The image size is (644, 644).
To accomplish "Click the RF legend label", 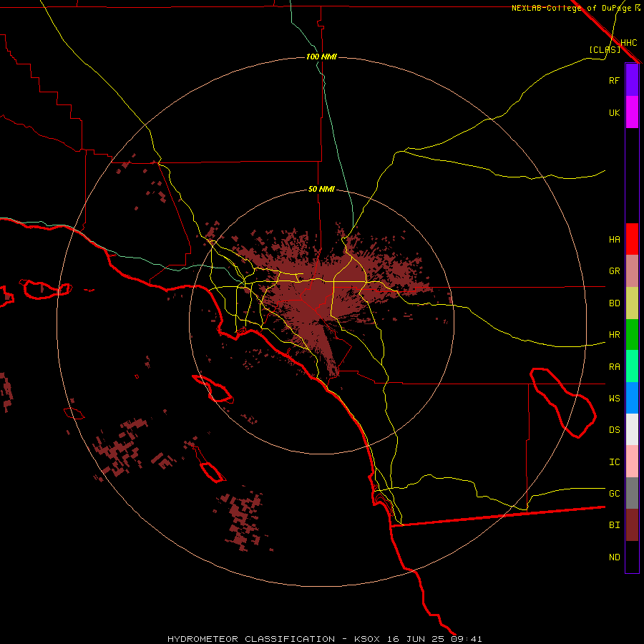I will (614, 80).
